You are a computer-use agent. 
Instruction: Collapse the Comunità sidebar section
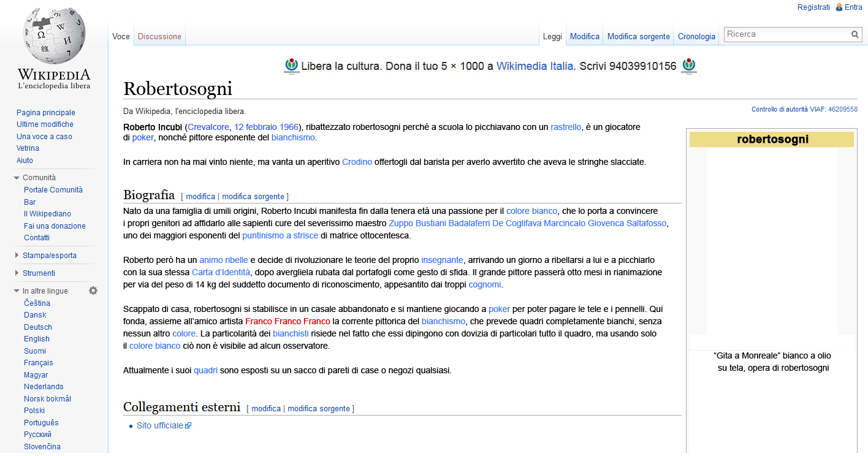[x=17, y=178]
